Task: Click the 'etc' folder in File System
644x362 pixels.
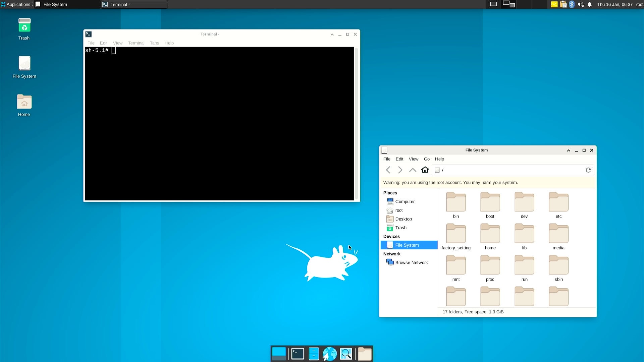Action: 558,205
